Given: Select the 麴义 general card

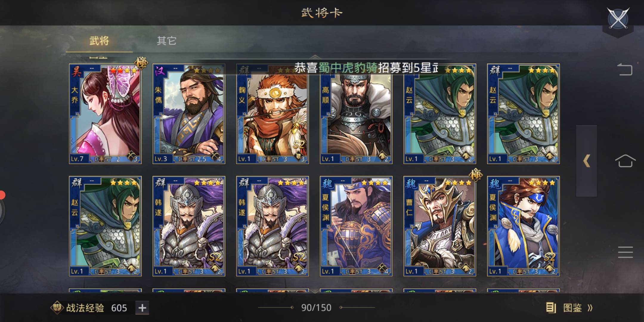Looking at the screenshot, I should [x=273, y=114].
